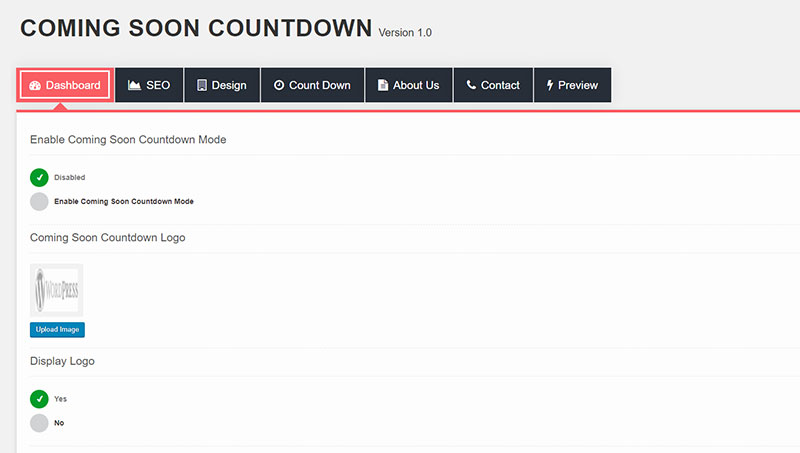Screen dimensions: 800x453
Task: Choose Yes for Display Logo
Action: [x=39, y=399]
